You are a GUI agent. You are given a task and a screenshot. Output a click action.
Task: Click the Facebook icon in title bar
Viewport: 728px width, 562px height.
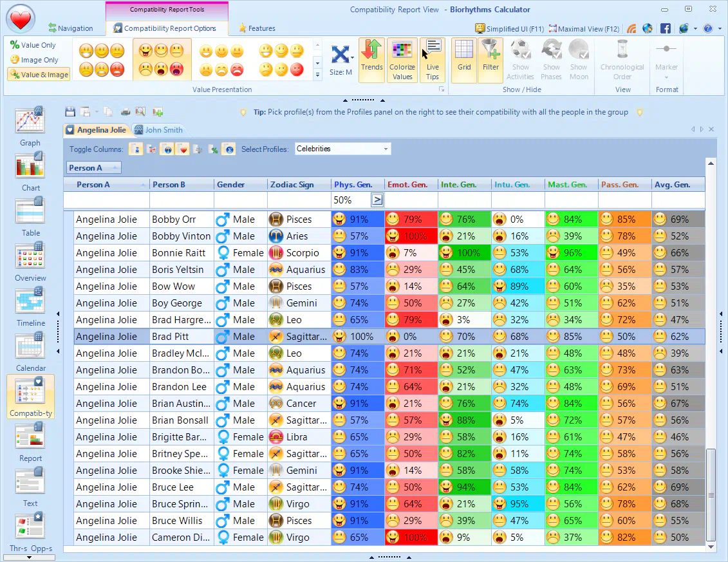[x=666, y=28]
